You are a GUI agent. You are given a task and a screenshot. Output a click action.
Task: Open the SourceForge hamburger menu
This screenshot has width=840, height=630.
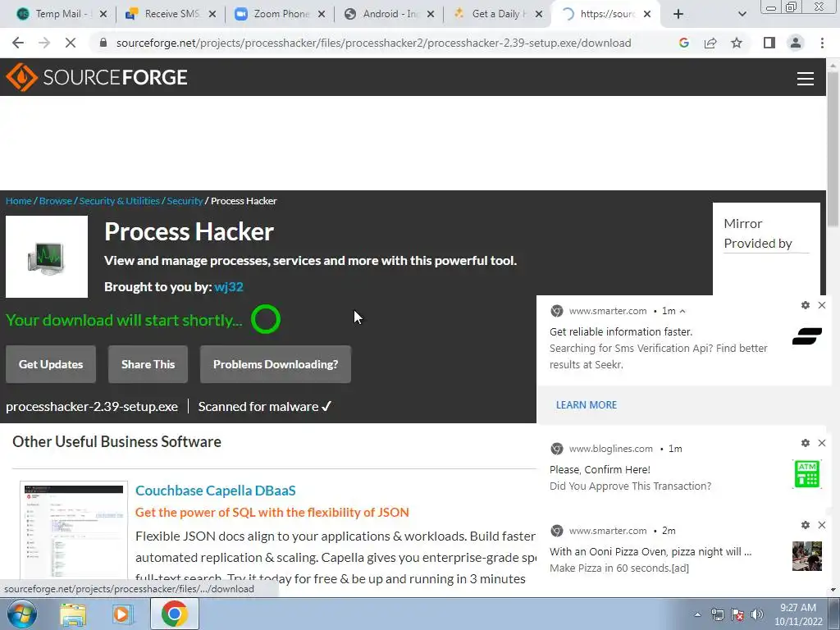(x=806, y=78)
